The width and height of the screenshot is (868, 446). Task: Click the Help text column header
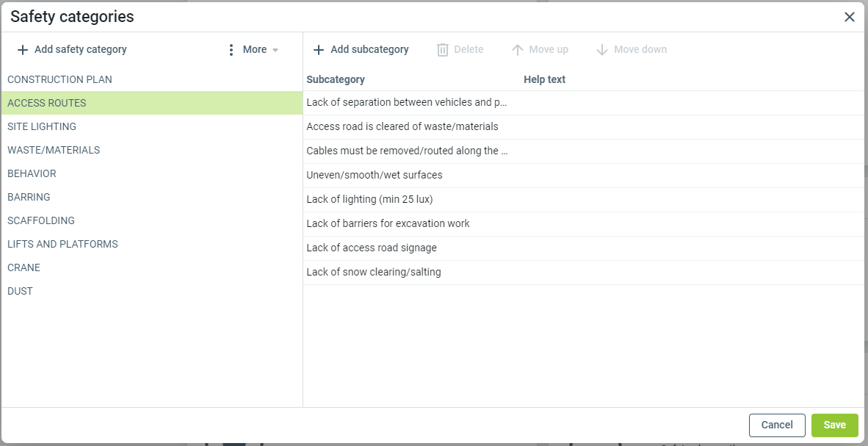pyautogui.click(x=544, y=79)
